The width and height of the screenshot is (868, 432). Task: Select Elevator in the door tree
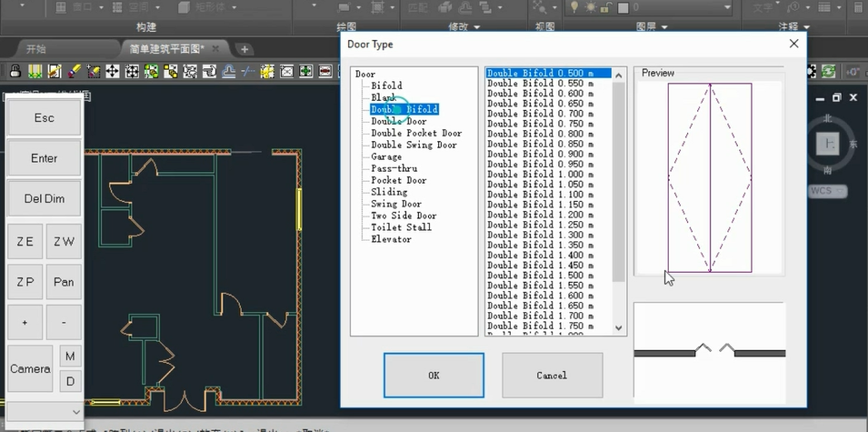(392, 238)
